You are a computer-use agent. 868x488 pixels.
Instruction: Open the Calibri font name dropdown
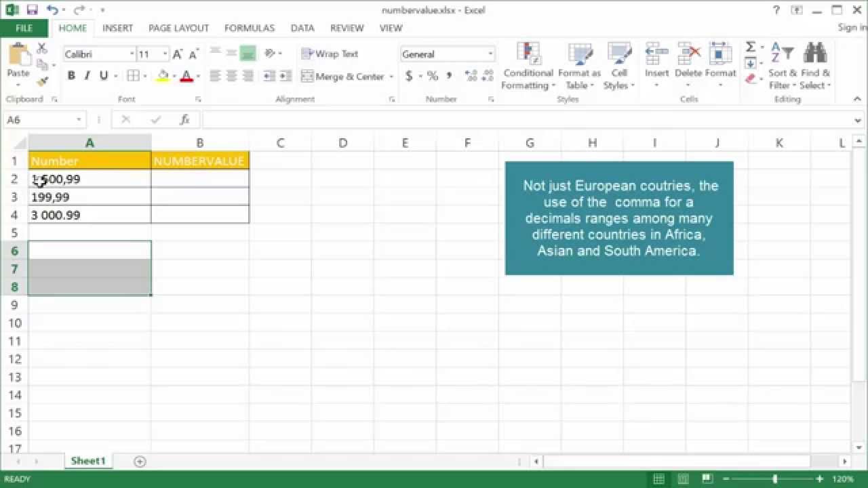pyautogui.click(x=132, y=54)
